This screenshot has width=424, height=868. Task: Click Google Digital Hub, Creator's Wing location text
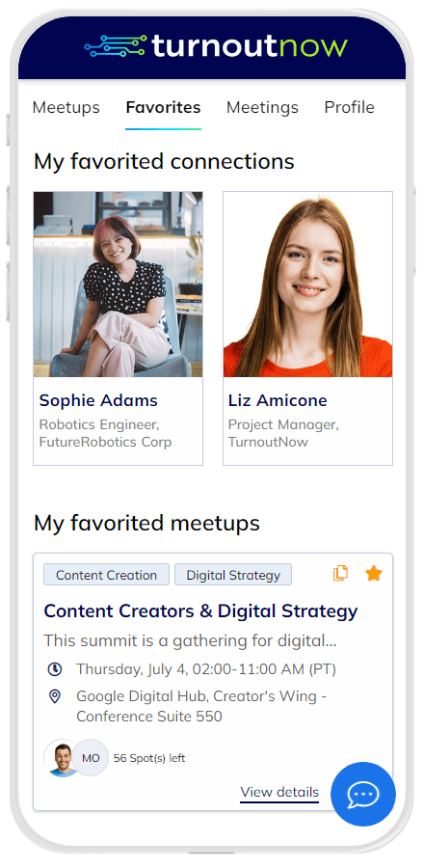click(x=201, y=706)
